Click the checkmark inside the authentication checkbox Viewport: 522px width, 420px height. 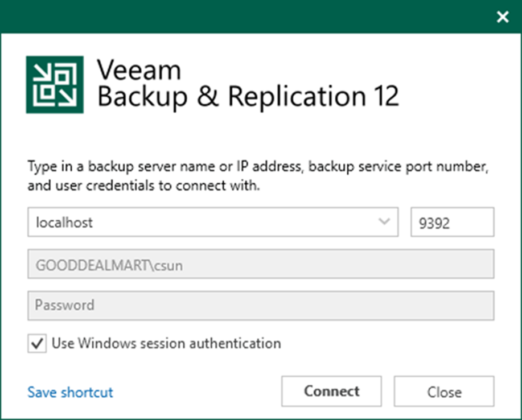click(38, 344)
